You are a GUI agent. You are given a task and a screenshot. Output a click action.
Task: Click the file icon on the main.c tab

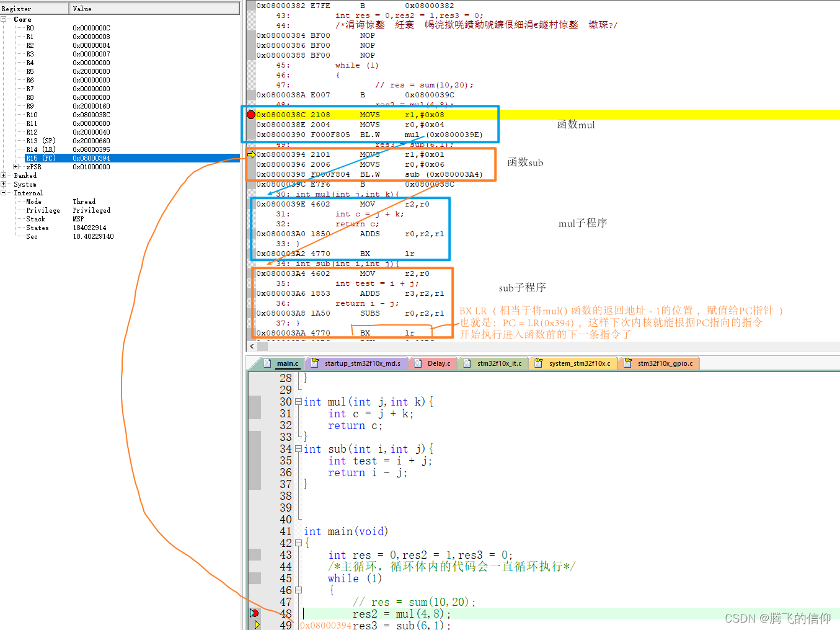pyautogui.click(x=268, y=363)
